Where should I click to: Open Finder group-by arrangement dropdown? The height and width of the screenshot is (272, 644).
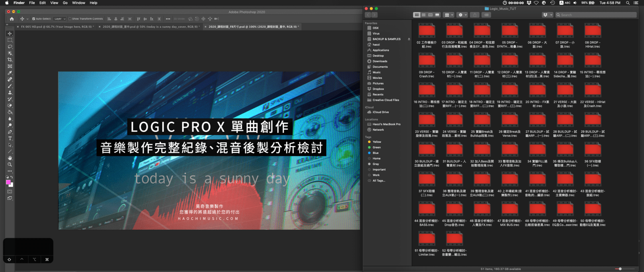point(448,15)
